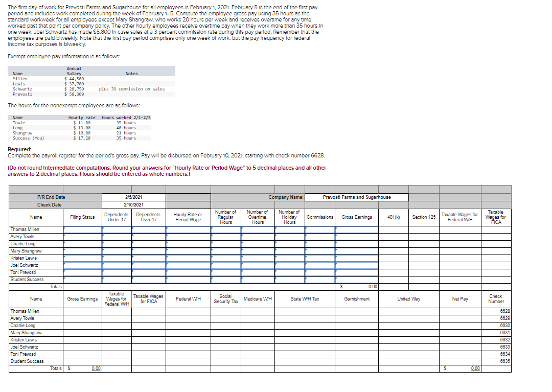Viewport: 552px width, 392px height.
Task: Select upper Taxable Wages for FICA cell for Charlie Long
Action: point(496,244)
